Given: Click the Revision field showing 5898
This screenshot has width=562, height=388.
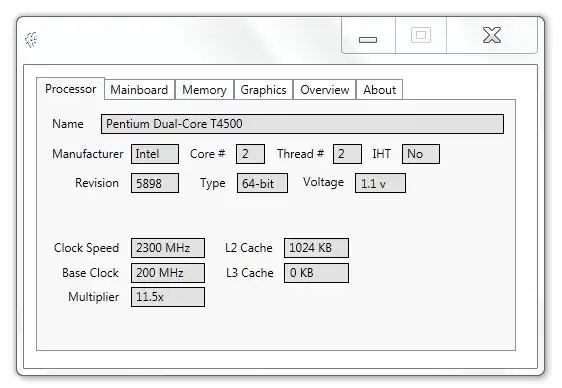Looking at the screenshot, I should pyautogui.click(x=155, y=183).
